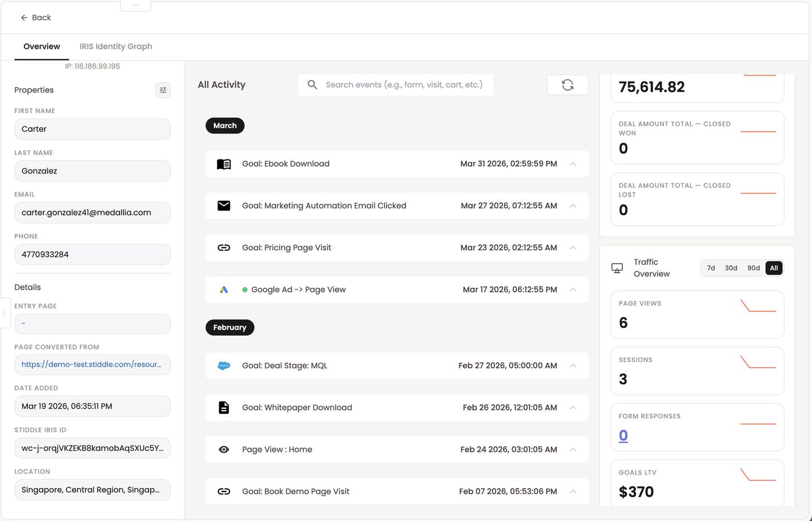Image resolution: width=812 pixels, height=521 pixels.
Task: Click the Google Ads icon
Action: (224, 290)
